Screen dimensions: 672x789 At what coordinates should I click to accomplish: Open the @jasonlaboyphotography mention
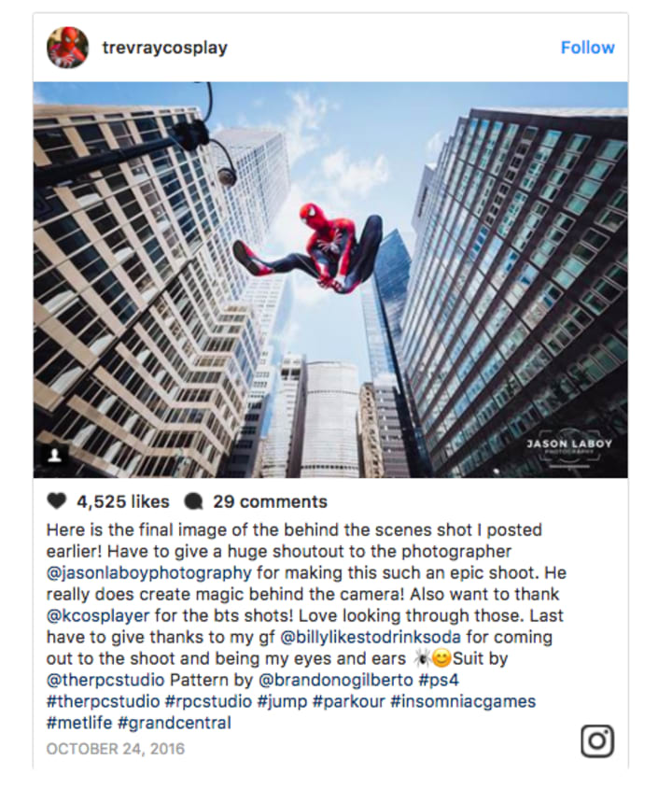[149, 572]
